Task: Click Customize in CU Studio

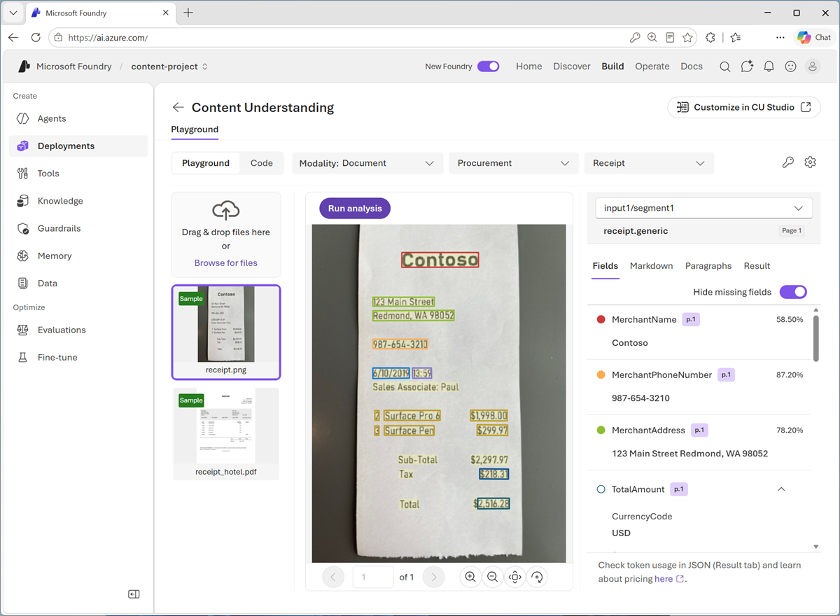Action: point(743,107)
